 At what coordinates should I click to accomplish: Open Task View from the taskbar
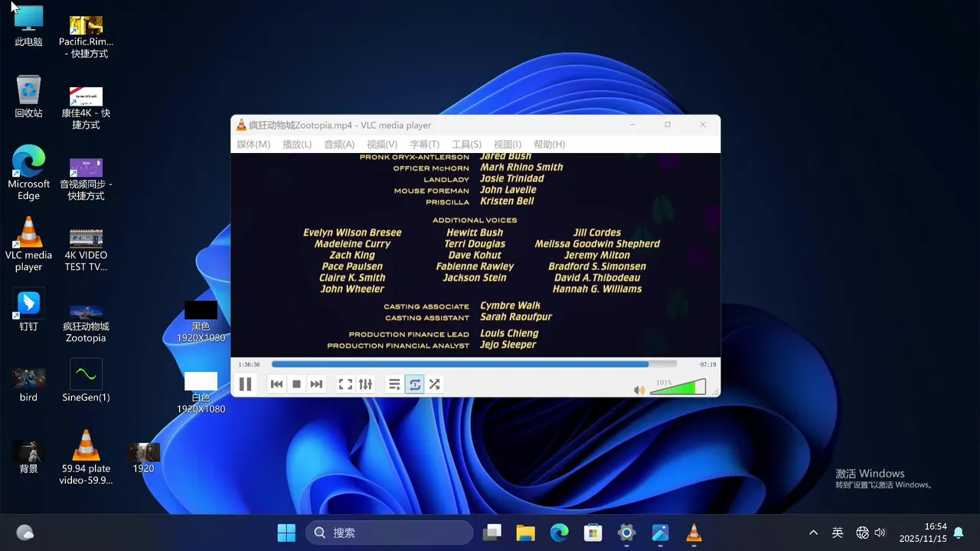coord(492,533)
